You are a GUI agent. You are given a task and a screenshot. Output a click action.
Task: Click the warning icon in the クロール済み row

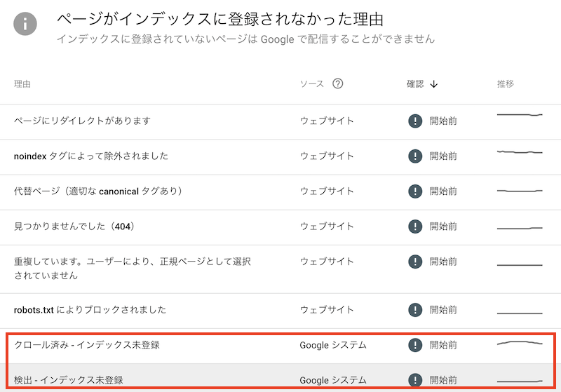[415, 344]
